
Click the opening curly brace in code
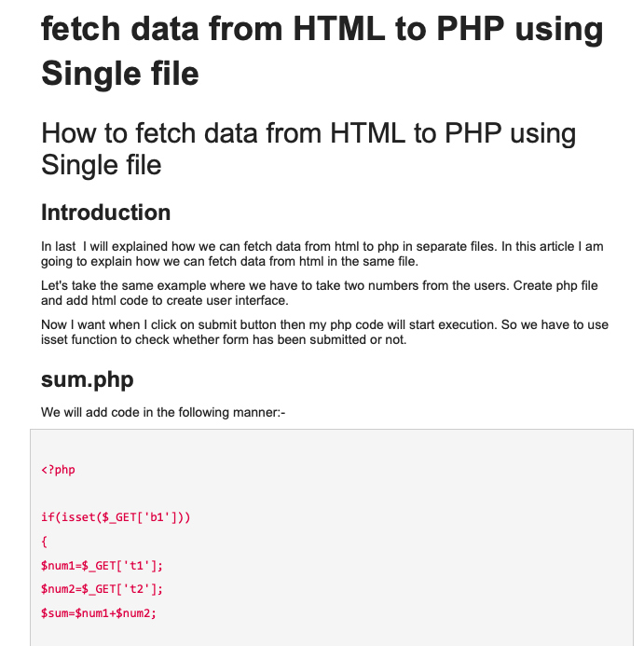(x=44, y=542)
